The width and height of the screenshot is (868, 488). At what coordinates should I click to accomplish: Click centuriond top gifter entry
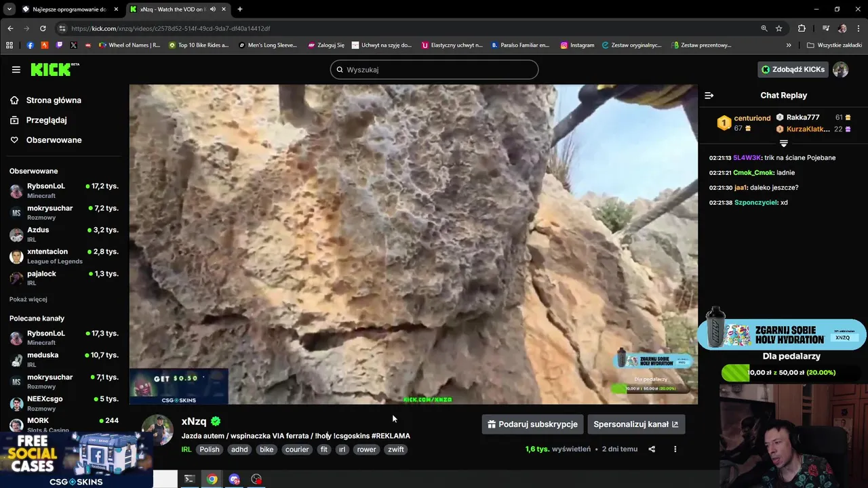[x=744, y=123]
